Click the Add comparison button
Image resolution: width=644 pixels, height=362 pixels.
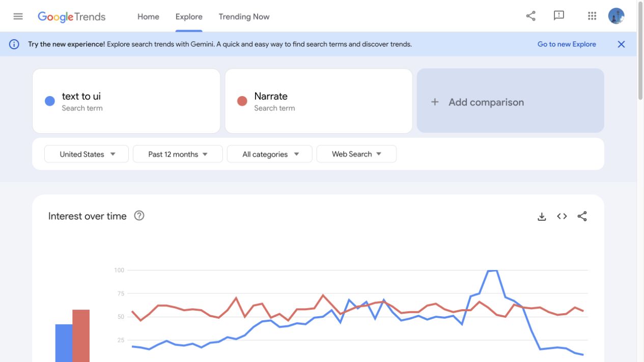(x=511, y=101)
